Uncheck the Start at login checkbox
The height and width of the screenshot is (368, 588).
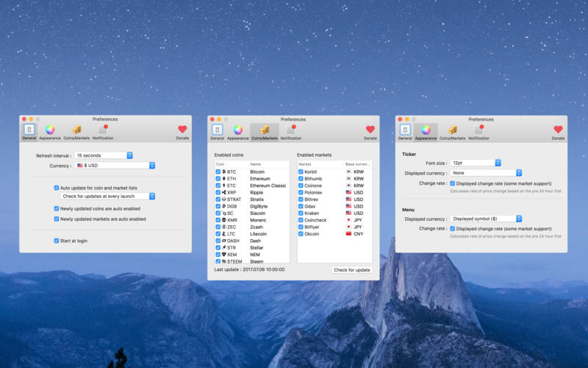tap(57, 241)
